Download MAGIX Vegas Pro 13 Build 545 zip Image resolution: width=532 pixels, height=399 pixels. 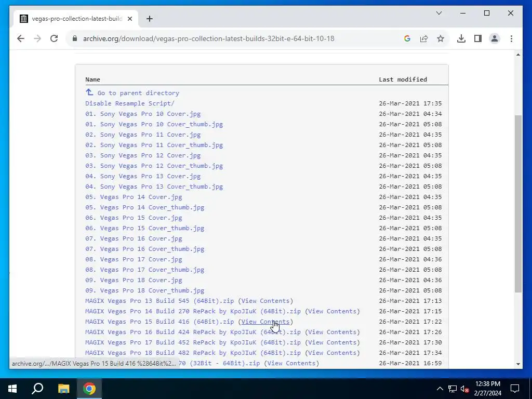coord(159,301)
